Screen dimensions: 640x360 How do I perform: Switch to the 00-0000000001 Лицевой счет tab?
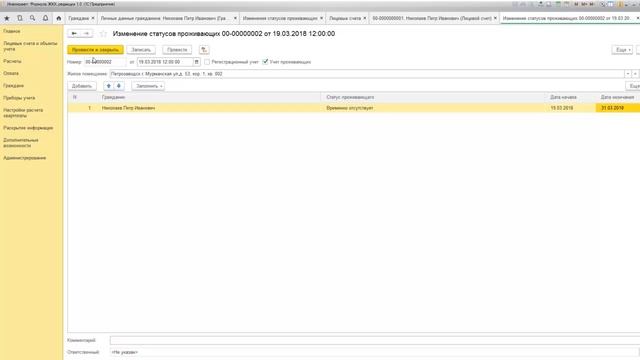[x=432, y=18]
